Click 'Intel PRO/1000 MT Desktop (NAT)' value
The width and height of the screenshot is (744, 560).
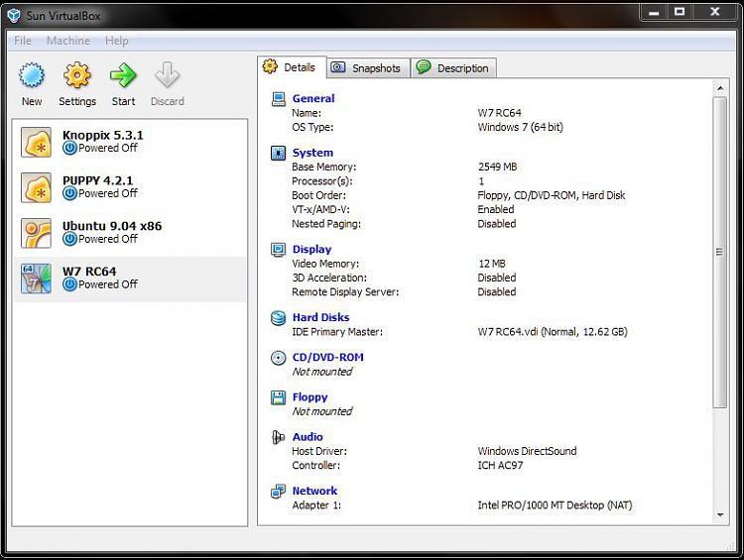point(556,505)
